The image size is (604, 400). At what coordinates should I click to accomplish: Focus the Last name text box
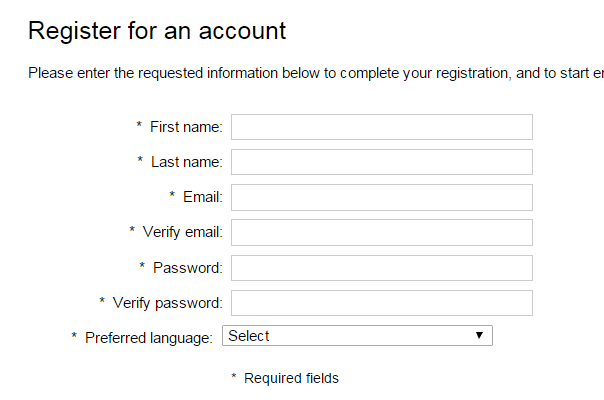coord(381,162)
